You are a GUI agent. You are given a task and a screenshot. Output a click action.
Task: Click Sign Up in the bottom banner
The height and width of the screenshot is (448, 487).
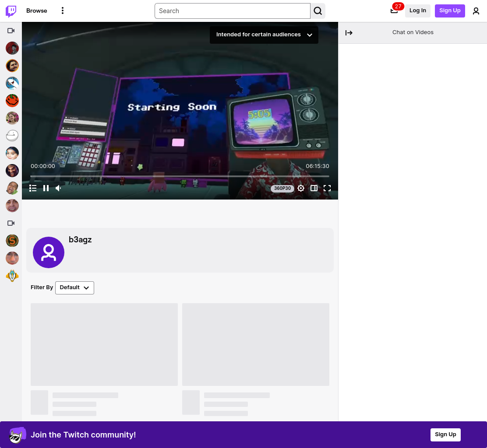click(445, 435)
